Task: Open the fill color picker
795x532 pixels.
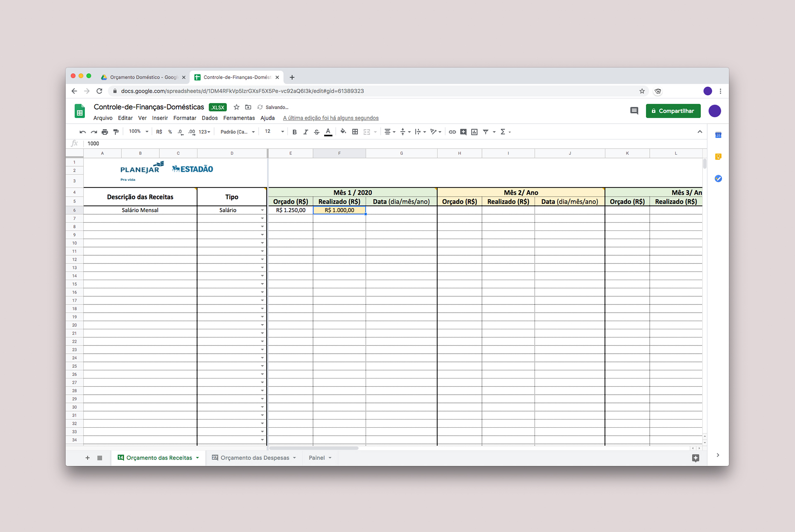Action: coord(343,132)
